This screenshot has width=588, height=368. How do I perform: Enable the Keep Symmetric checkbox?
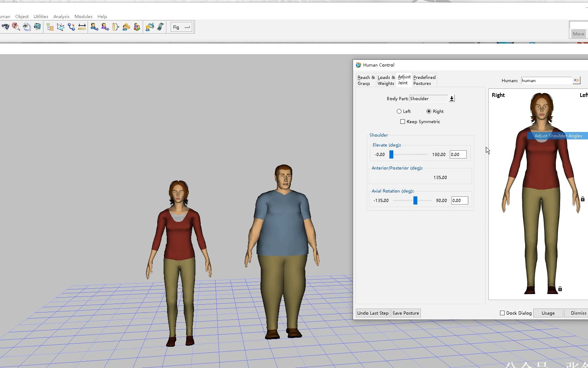pyautogui.click(x=402, y=121)
